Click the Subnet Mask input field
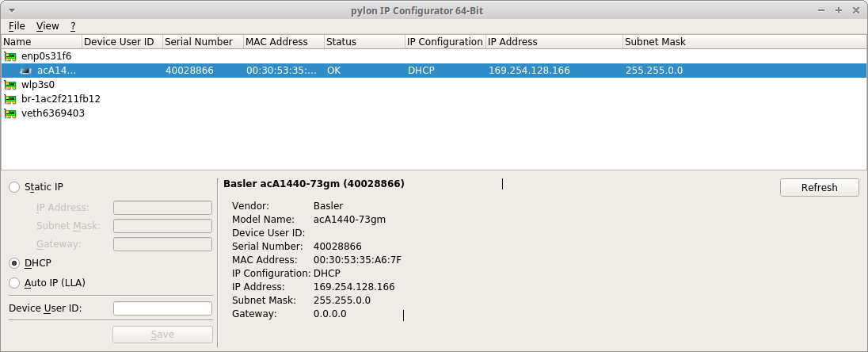 [163, 226]
